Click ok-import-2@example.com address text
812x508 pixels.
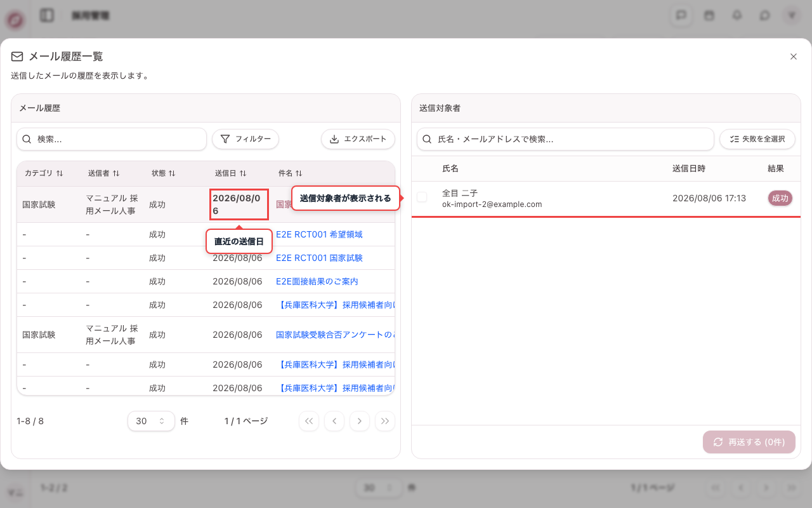pyautogui.click(x=492, y=204)
